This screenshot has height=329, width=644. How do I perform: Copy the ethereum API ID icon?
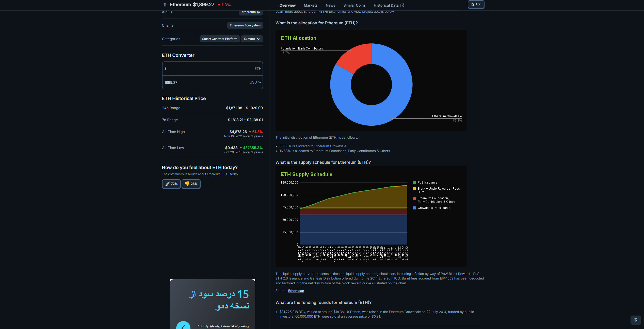[x=259, y=12]
